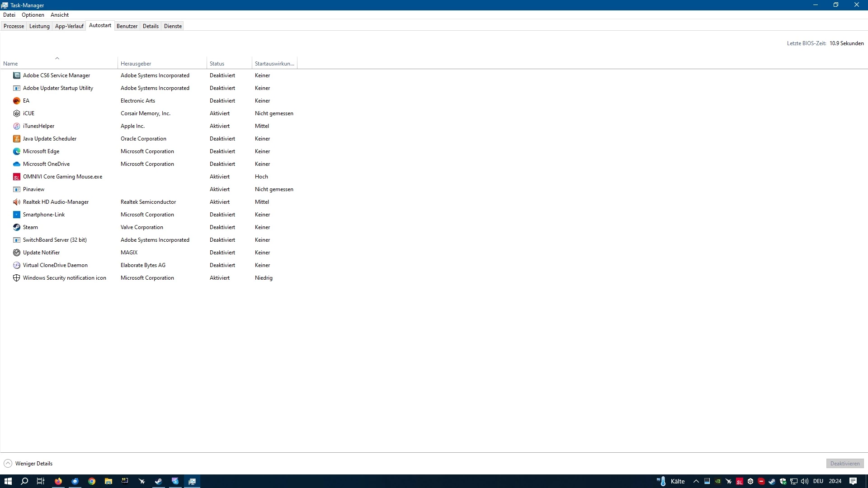Screen dimensions: 868x488
Task: Click the Adobe Updater Startup Utility icon
Action: pyautogui.click(x=17, y=88)
